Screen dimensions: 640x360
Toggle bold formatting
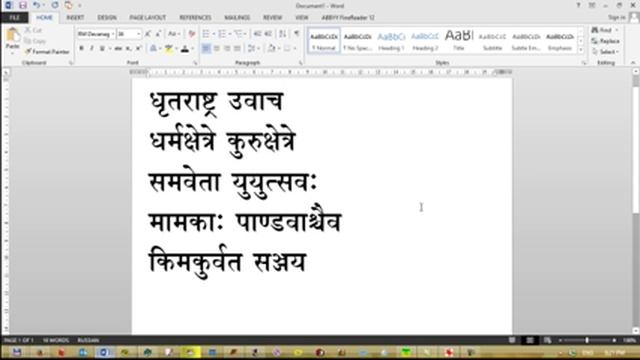(x=81, y=49)
